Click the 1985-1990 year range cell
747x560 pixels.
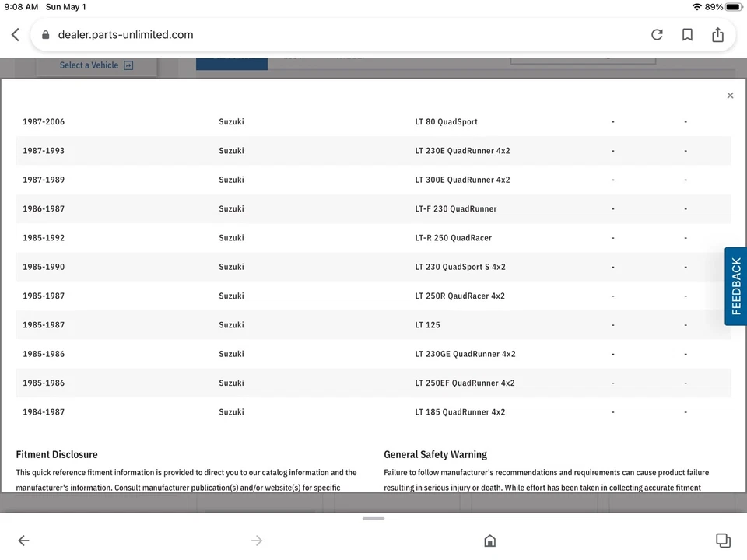pos(44,267)
